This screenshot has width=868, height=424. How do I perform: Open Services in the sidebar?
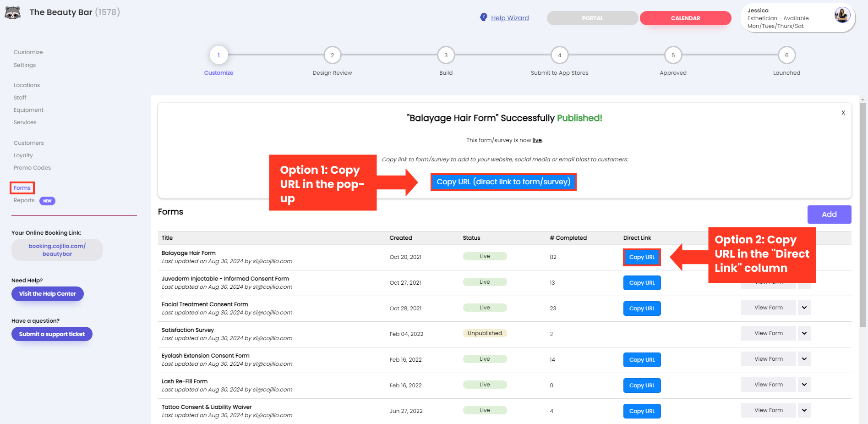point(25,122)
